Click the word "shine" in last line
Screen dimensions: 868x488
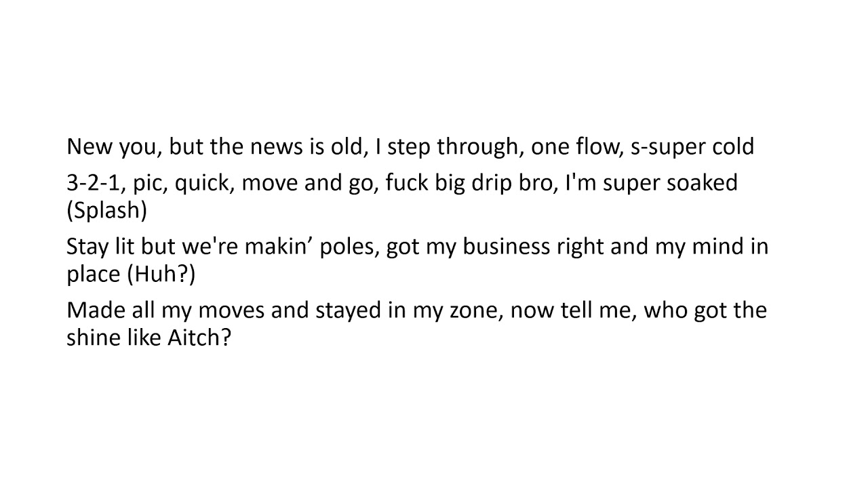click(x=94, y=338)
